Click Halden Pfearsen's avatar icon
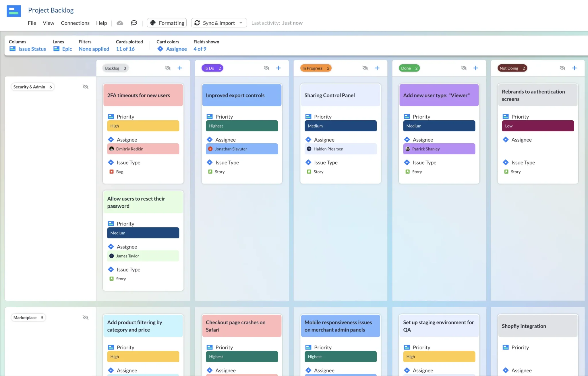The image size is (588, 376). 309,149
